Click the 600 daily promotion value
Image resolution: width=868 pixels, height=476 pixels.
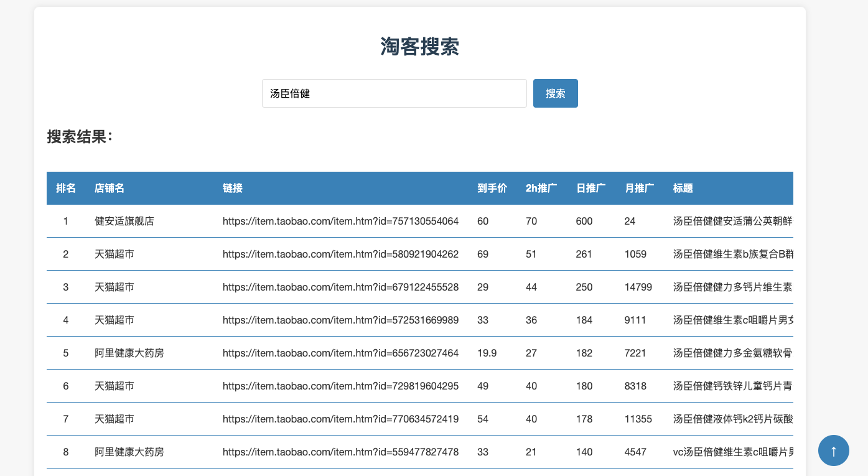click(x=584, y=221)
